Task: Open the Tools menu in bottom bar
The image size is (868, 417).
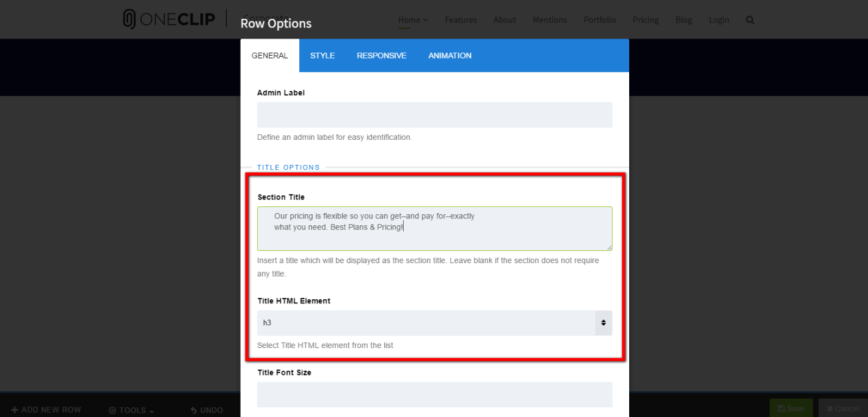Action: pyautogui.click(x=131, y=410)
